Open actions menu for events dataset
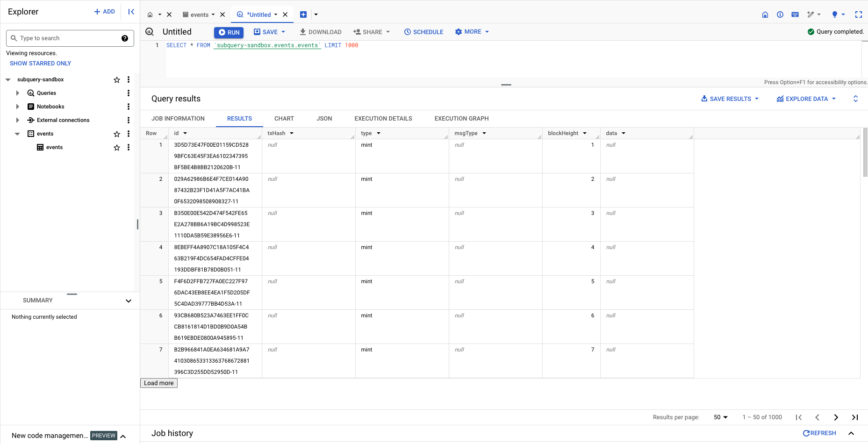 [129, 134]
